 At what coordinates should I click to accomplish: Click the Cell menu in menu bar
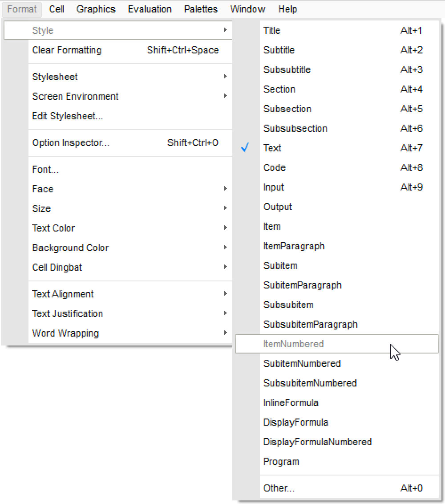[57, 9]
